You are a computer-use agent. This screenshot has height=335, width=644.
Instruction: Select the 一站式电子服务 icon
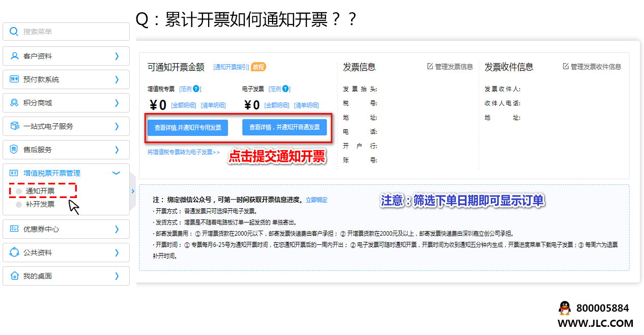pyautogui.click(x=14, y=126)
